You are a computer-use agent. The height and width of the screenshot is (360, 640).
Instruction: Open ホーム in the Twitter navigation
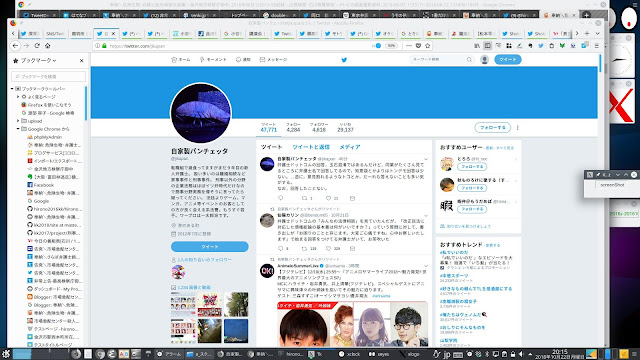click(181, 60)
